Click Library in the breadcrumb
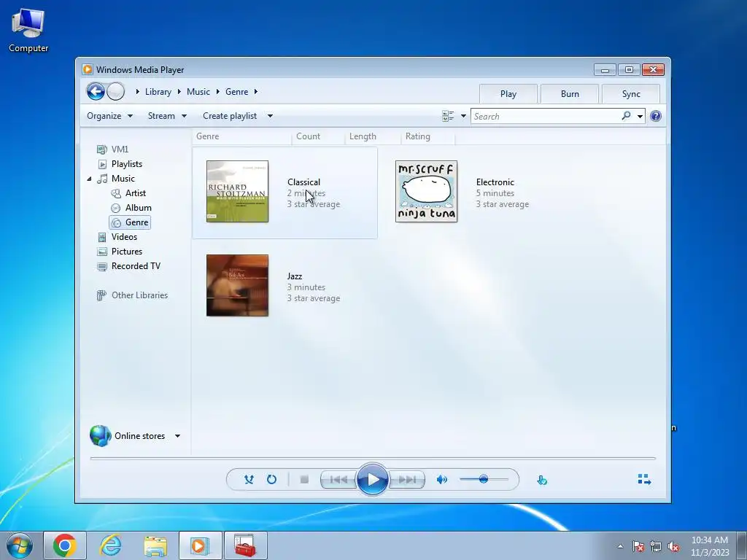The image size is (747, 560). coord(158,91)
